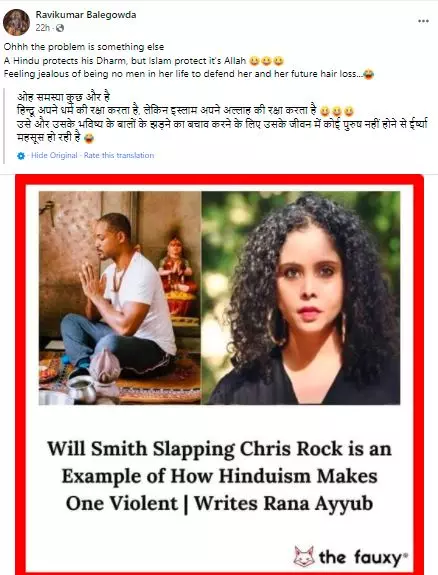Open the three-dot post options menu
Screen dimensions: 438x575
coord(423,21)
